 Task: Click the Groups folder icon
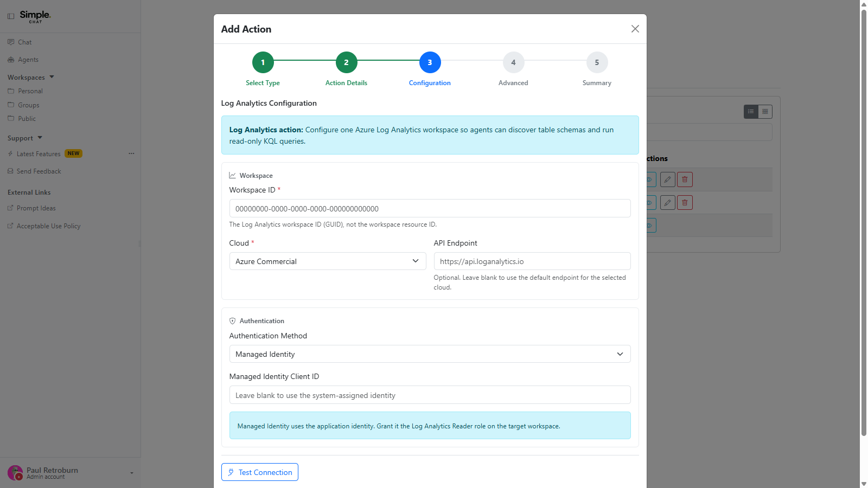(x=11, y=105)
